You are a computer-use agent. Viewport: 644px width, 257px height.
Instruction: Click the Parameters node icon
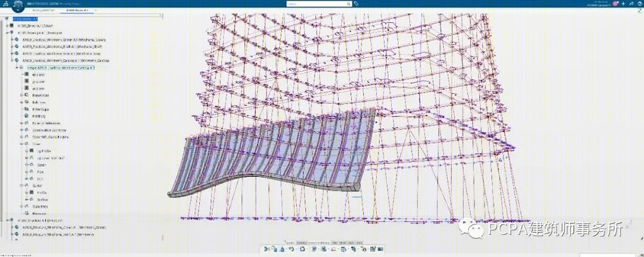click(27, 95)
